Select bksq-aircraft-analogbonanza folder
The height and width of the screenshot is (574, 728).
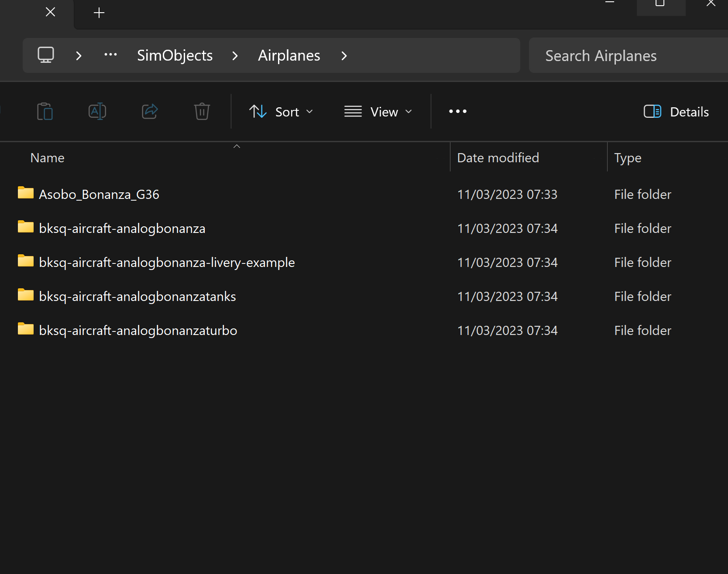(x=122, y=228)
